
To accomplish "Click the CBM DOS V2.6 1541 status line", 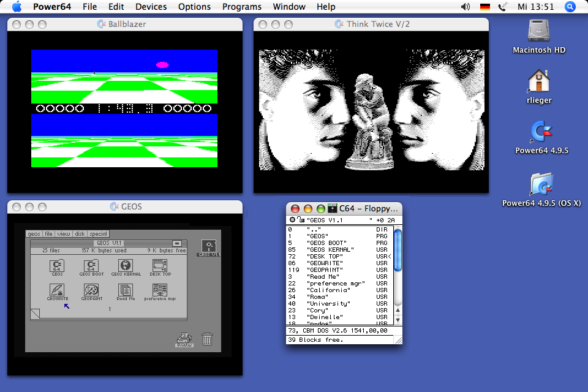I will (x=338, y=331).
